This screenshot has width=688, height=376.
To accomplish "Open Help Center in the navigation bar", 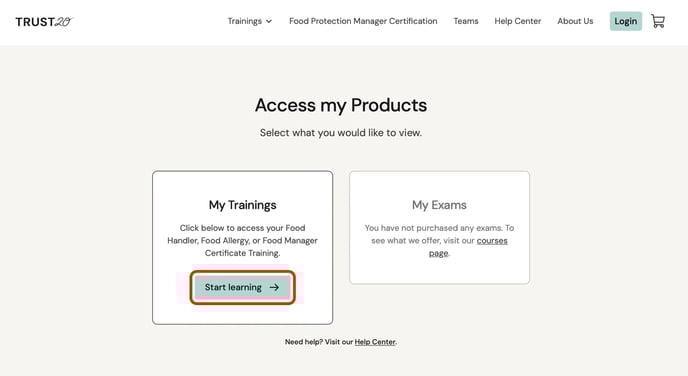I will point(518,21).
